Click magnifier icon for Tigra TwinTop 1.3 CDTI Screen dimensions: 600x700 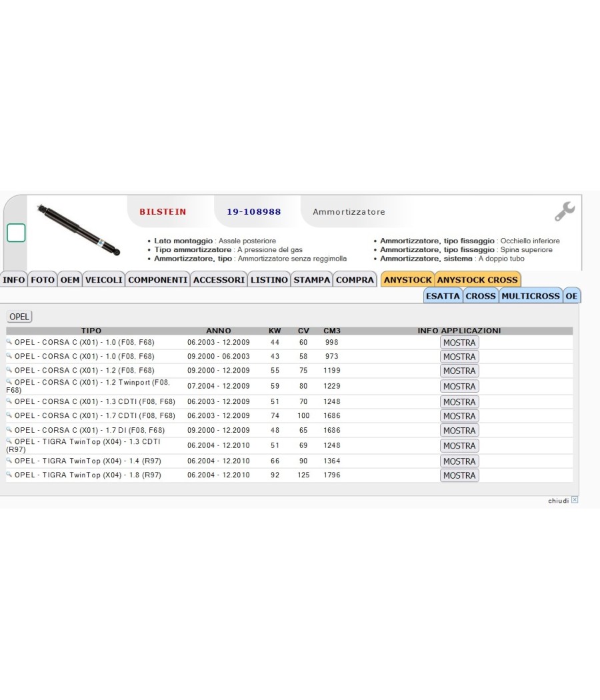[9, 441]
